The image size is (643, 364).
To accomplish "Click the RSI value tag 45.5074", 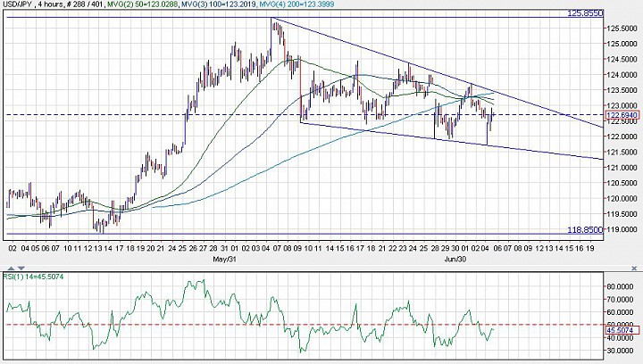I will tap(622, 330).
